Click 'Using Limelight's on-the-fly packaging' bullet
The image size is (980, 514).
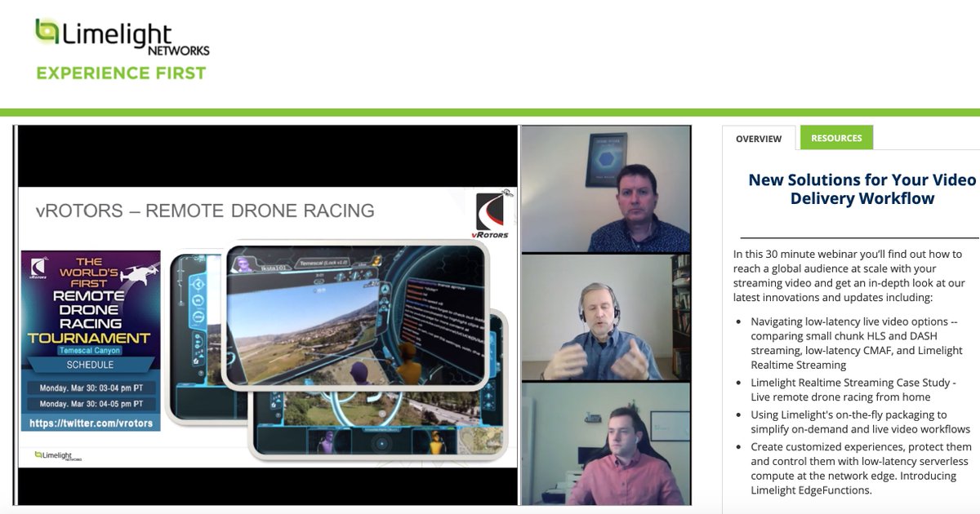(860, 422)
